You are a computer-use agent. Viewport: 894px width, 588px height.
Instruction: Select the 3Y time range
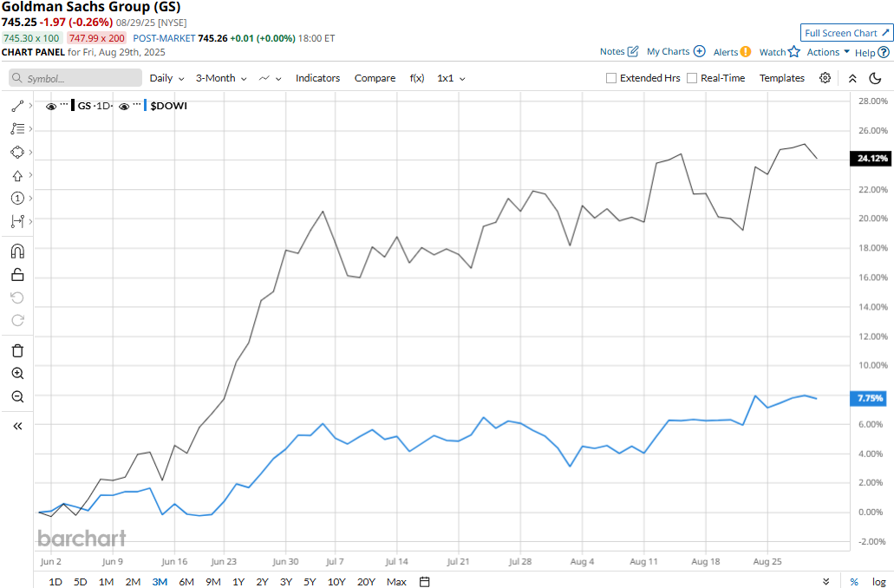coord(286,582)
